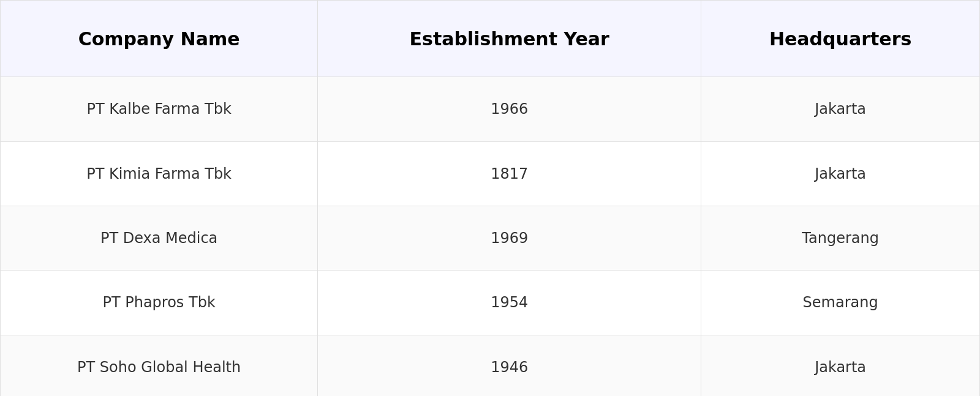Click the Headquarters column header
Image resolution: width=980 pixels, height=396 pixels.
tap(840, 40)
